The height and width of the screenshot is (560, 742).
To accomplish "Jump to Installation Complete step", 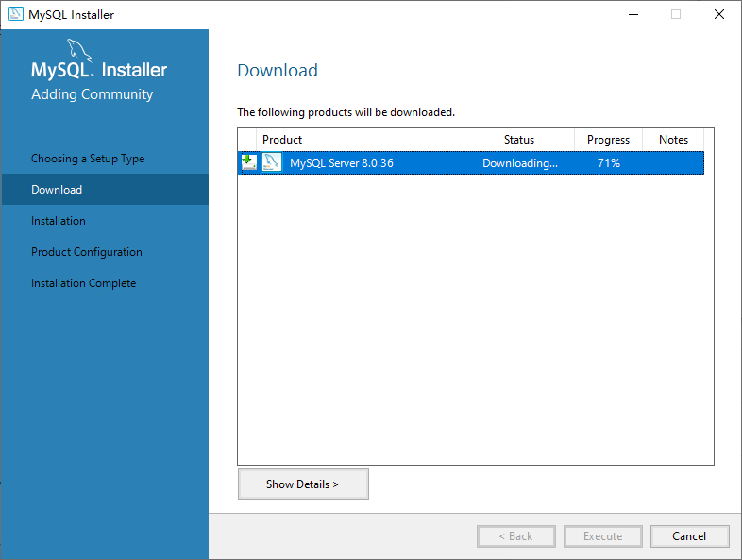I will [x=84, y=283].
